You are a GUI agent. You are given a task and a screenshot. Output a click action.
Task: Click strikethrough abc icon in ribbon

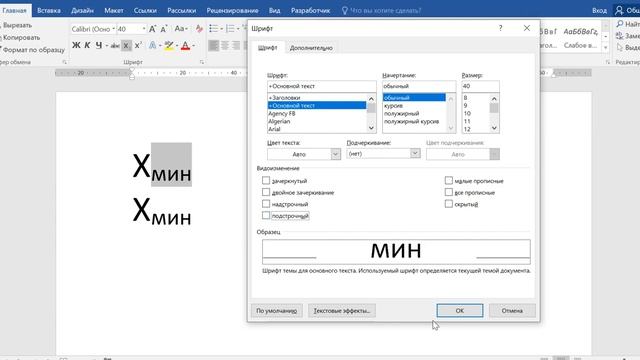115,45
